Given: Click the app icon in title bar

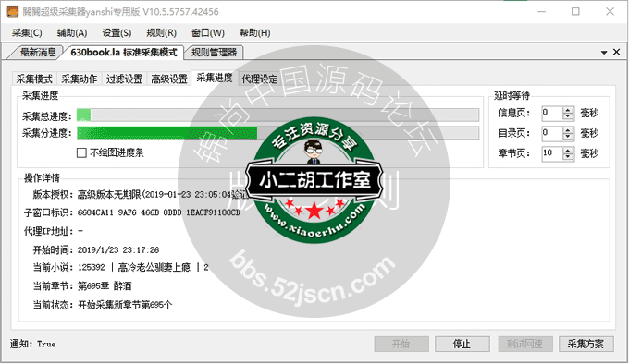Looking at the screenshot, I should [12, 11].
